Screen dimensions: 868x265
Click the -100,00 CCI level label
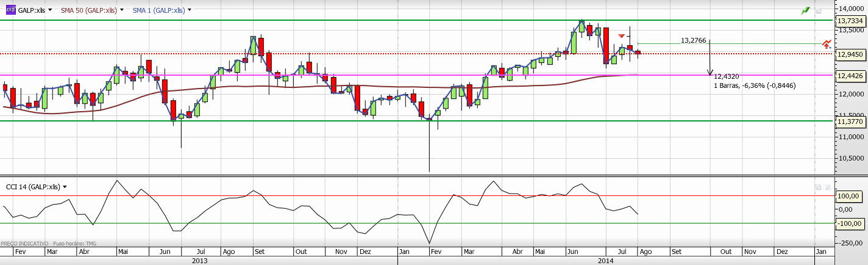pos(849,223)
